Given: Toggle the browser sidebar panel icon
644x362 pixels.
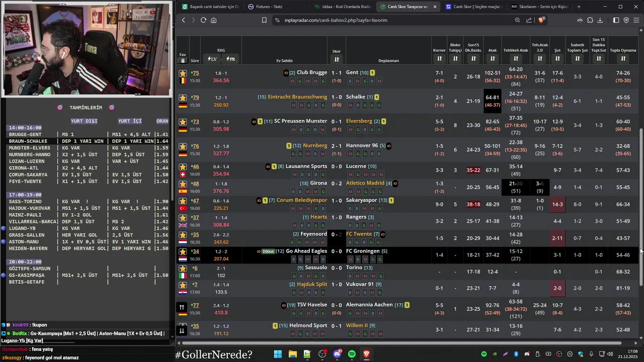Looking at the screenshot, I should tap(616, 20).
